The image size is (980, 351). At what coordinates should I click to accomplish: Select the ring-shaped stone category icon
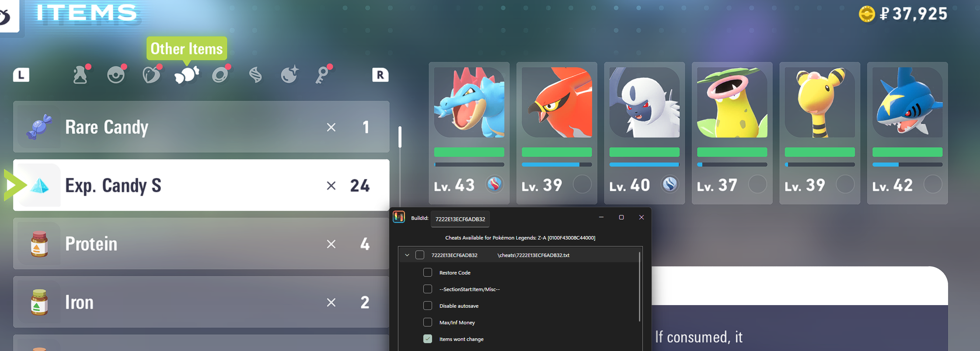coord(221,74)
